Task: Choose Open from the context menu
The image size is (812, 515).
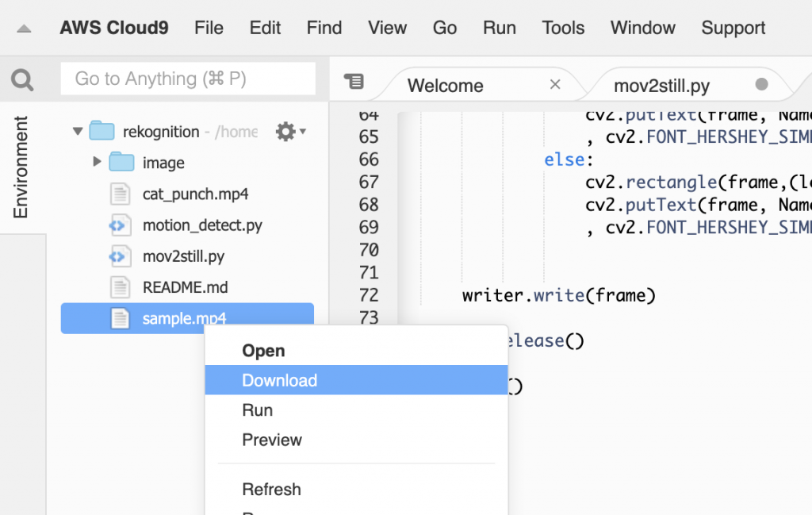Action: [356, 351]
